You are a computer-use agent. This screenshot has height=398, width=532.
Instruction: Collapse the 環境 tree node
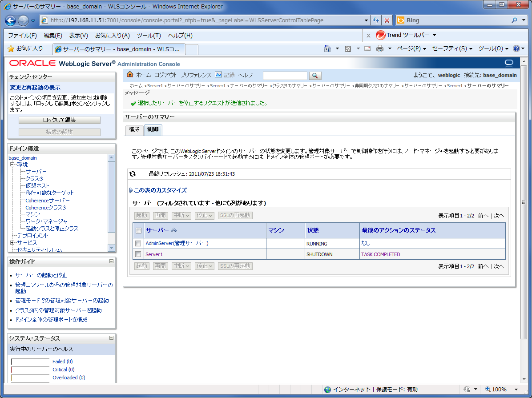tap(12, 164)
